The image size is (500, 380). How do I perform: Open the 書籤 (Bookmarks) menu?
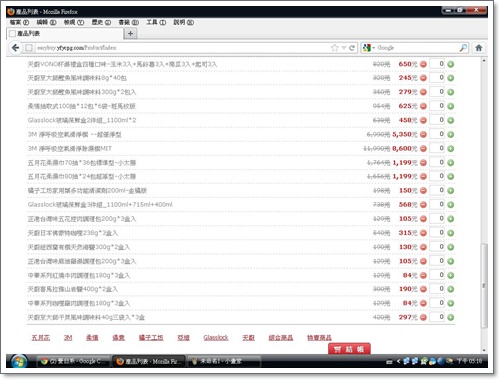click(128, 22)
